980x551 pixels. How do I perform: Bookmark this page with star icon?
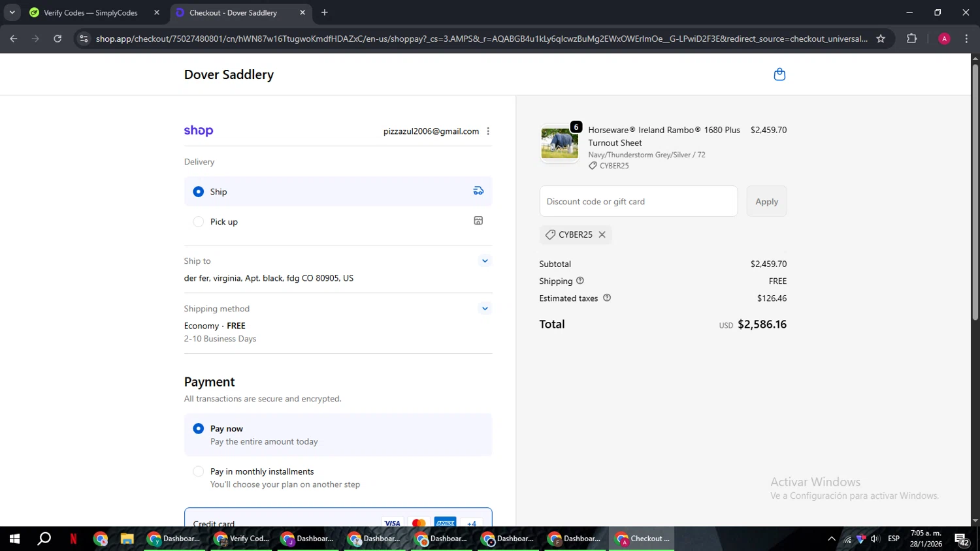(x=881, y=39)
